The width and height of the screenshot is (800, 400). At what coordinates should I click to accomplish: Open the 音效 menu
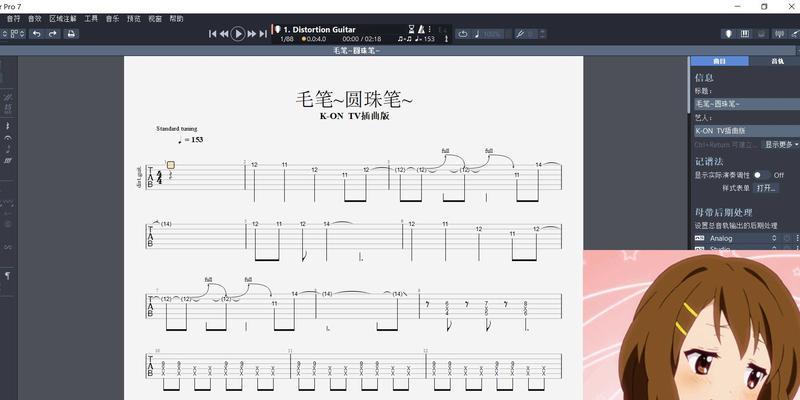point(35,18)
